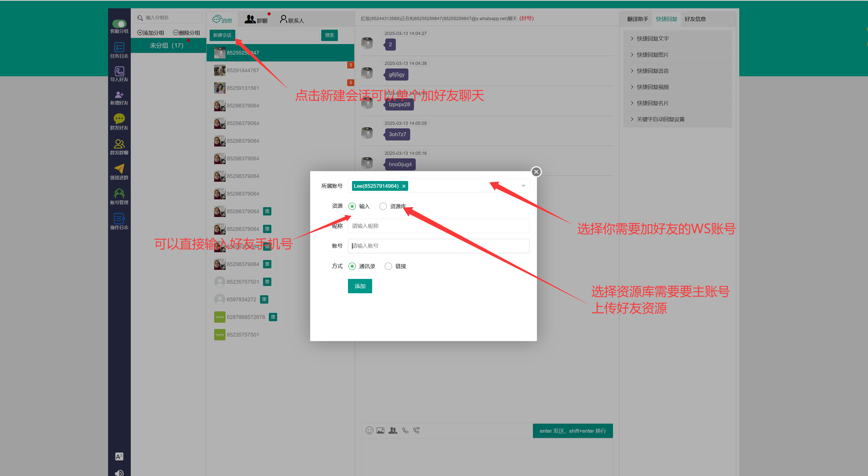Expand the 快捷回复文字 section
868x476 pixels.
652,39
